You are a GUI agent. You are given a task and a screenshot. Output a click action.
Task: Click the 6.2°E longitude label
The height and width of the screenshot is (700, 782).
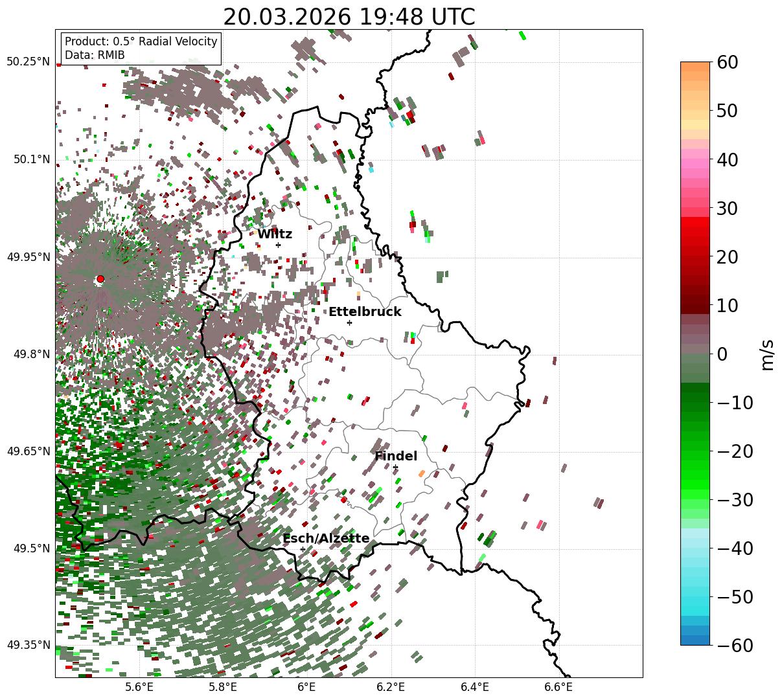coord(391,686)
